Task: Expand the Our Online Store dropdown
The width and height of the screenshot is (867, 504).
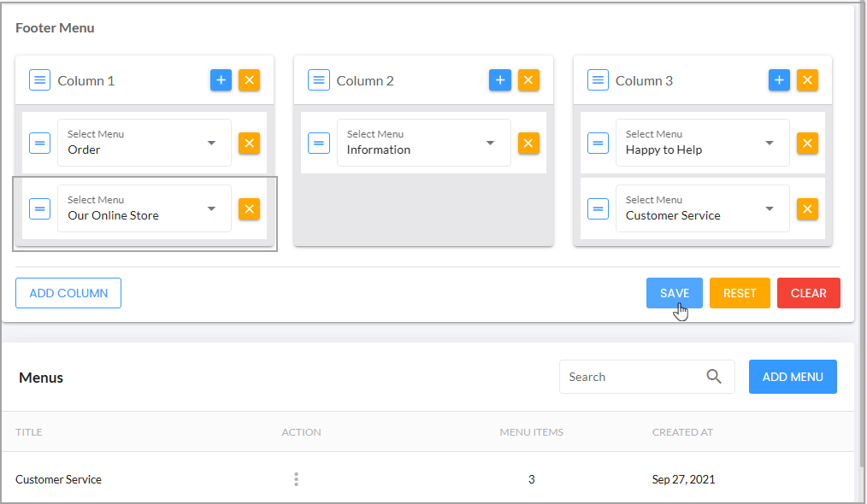Action: pos(144,209)
